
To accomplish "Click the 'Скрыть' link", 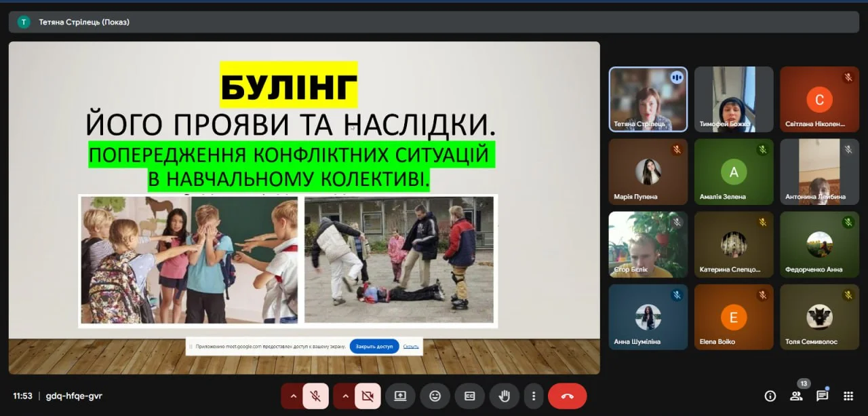I will [411, 346].
